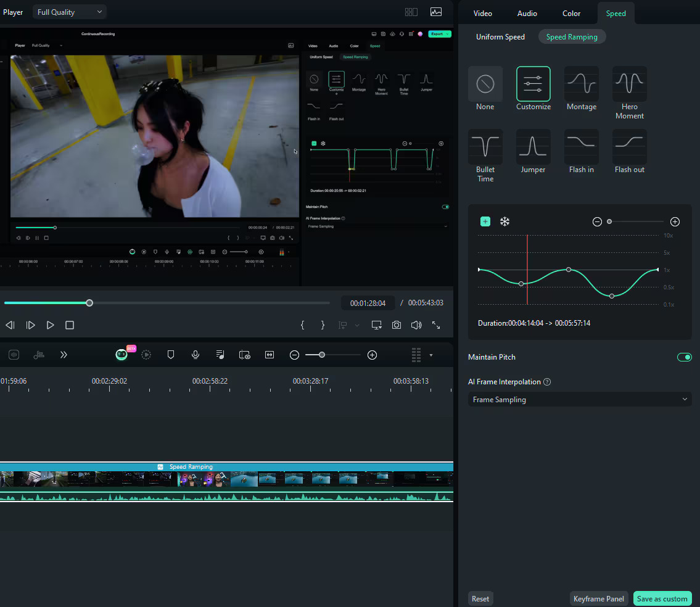
Task: Select the Flash in speed preset
Action: point(581,147)
